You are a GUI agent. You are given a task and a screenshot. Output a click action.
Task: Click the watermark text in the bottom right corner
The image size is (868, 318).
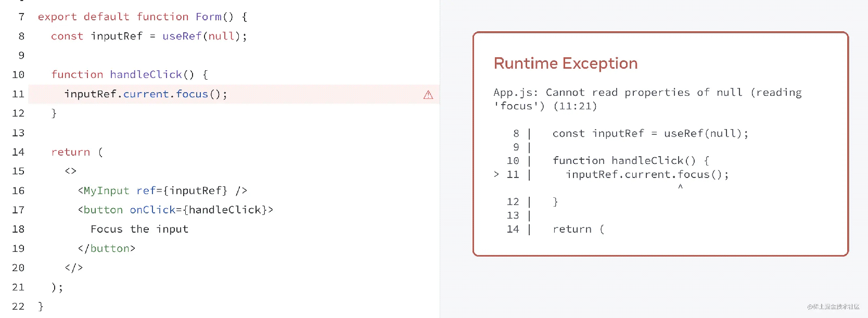coord(833,307)
